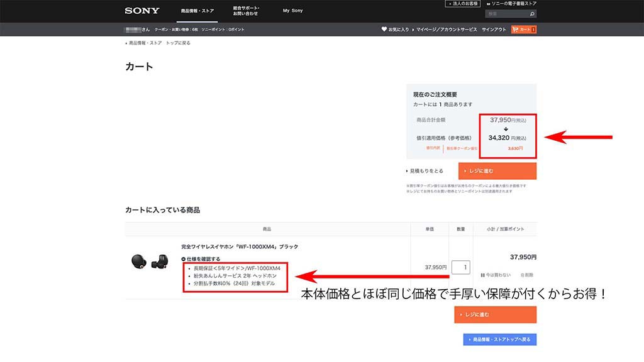Click 削除 to remove the item
This screenshot has height=362, width=644.
[x=527, y=275]
